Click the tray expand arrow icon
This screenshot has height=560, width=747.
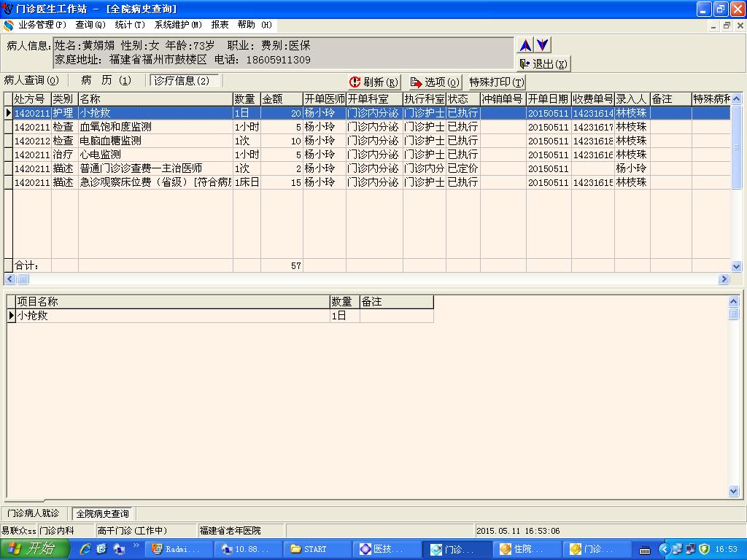tap(665, 549)
